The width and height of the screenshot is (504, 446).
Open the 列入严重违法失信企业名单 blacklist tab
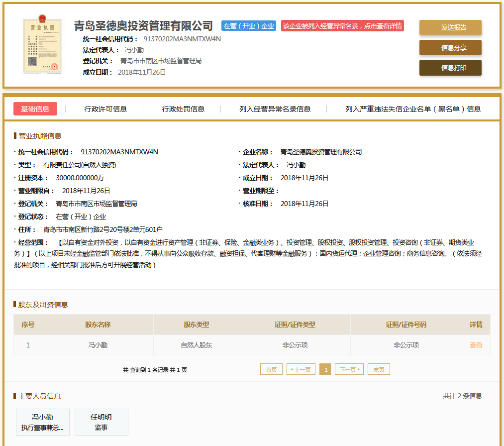tap(413, 109)
